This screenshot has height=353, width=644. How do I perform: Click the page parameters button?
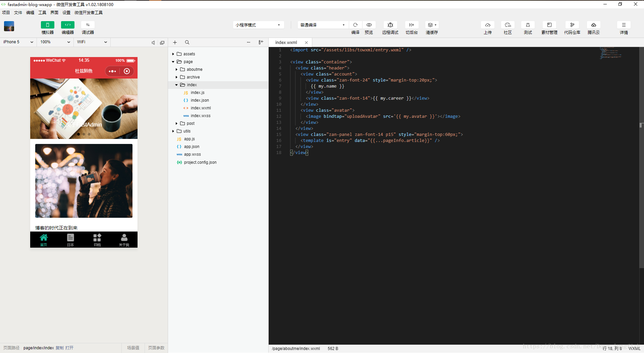click(x=156, y=348)
